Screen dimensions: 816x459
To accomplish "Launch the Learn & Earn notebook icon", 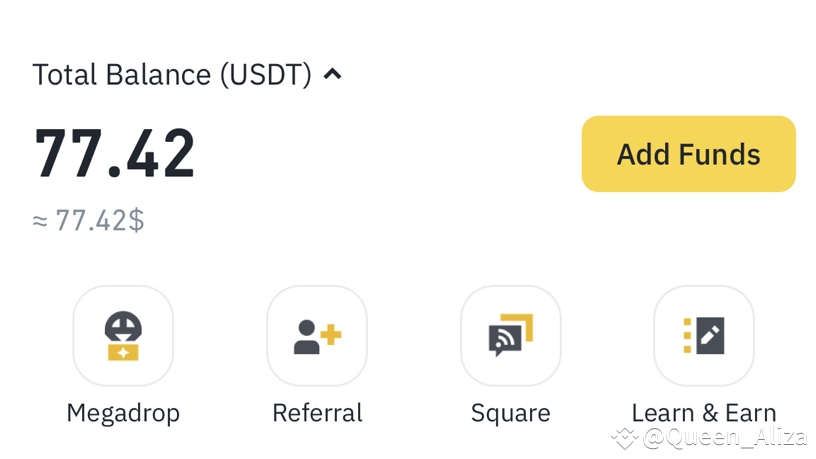I will 704,336.
